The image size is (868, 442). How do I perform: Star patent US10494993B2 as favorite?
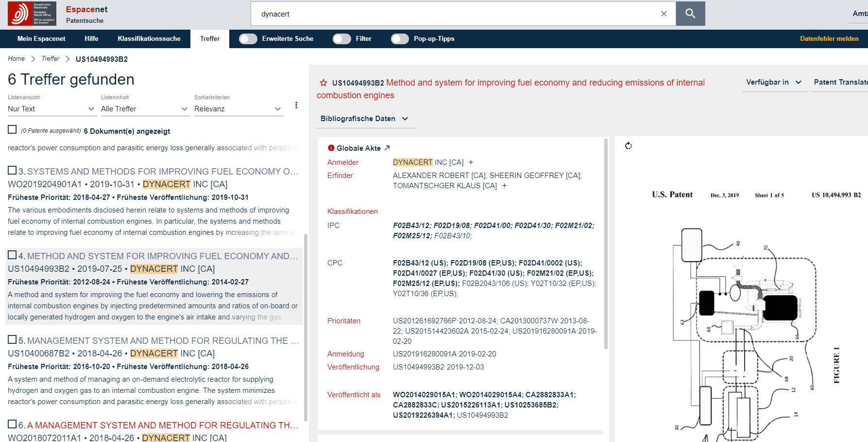(323, 83)
